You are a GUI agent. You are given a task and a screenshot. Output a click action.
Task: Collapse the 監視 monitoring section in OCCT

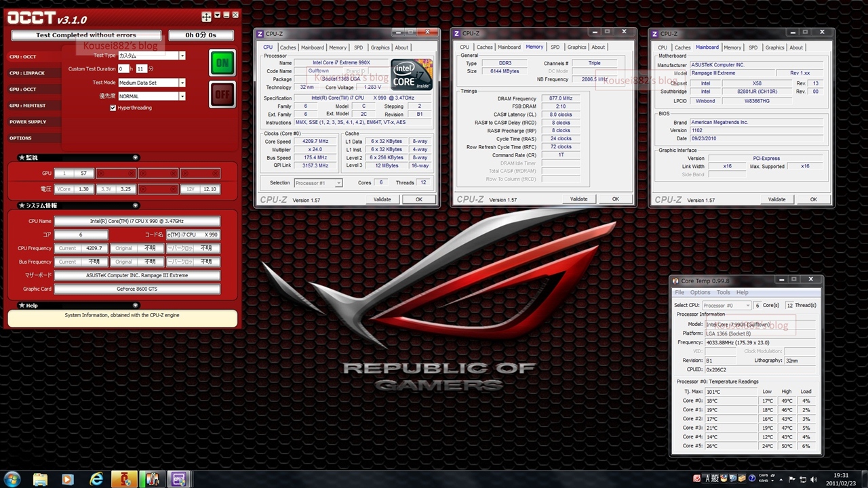[x=136, y=158]
